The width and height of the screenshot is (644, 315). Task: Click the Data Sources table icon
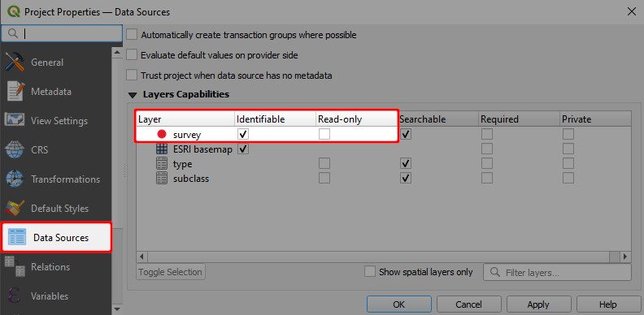click(x=17, y=238)
